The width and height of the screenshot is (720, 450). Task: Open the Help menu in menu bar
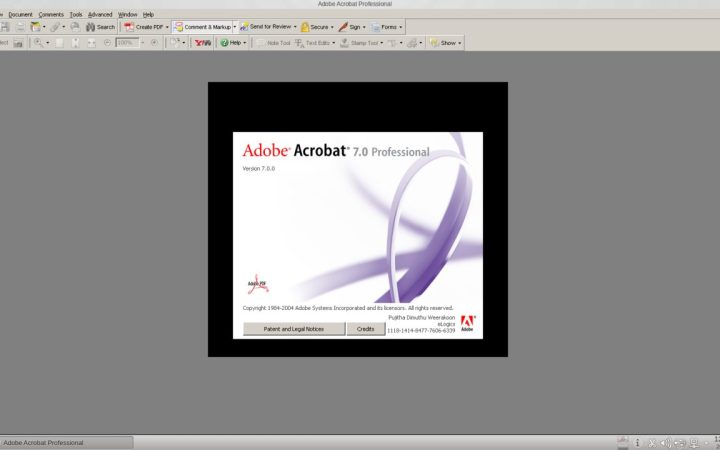click(148, 15)
